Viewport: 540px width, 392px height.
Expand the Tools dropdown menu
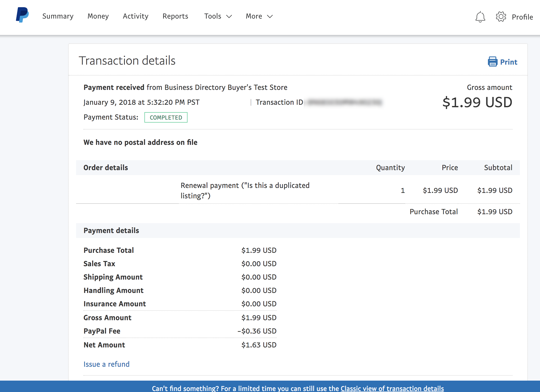point(218,16)
